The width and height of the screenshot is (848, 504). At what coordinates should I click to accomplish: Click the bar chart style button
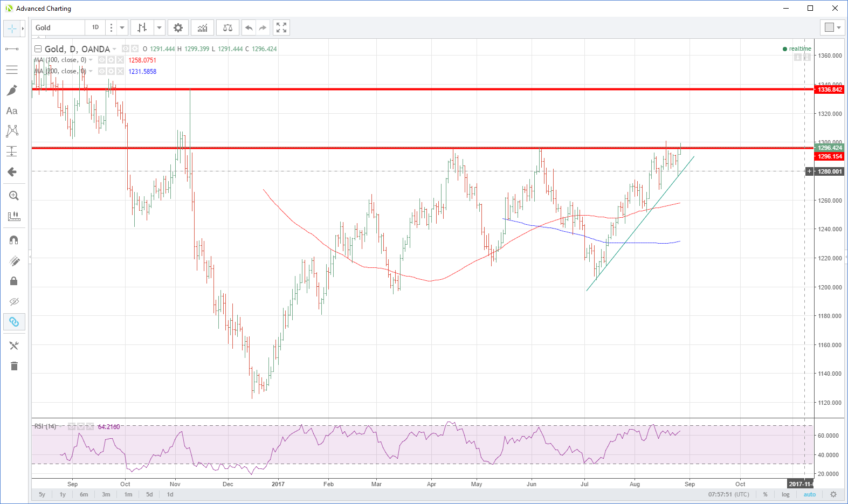(142, 27)
